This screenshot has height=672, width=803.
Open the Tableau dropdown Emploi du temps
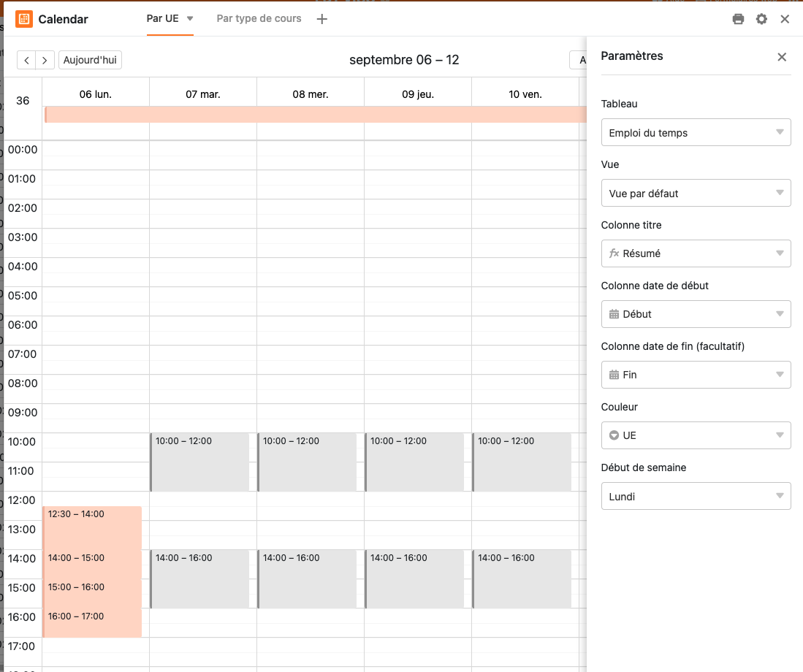coord(696,133)
